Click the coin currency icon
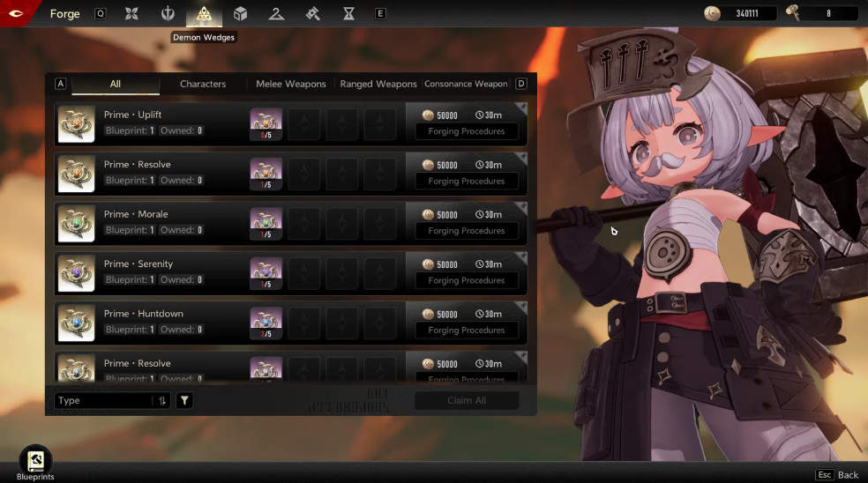This screenshot has width=868, height=483. (713, 13)
